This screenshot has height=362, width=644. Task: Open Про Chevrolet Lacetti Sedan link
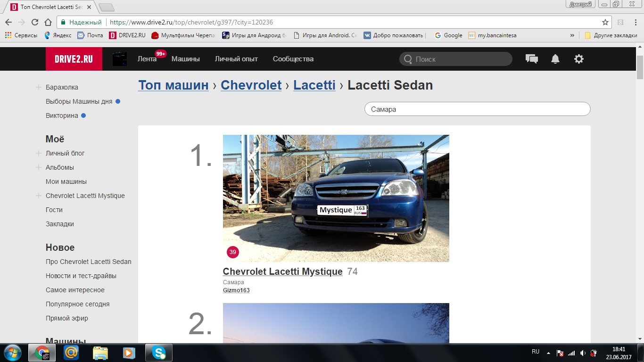[x=89, y=262]
